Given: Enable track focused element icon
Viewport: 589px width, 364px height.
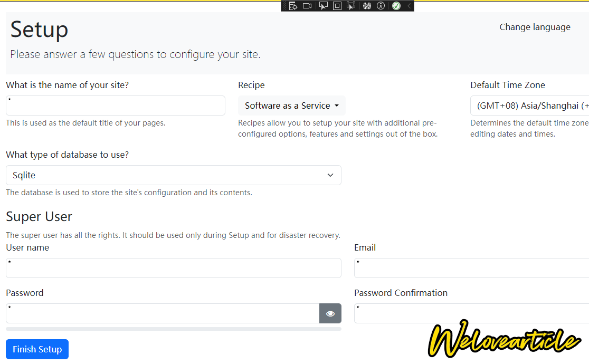Looking at the screenshot, I should 351,6.
